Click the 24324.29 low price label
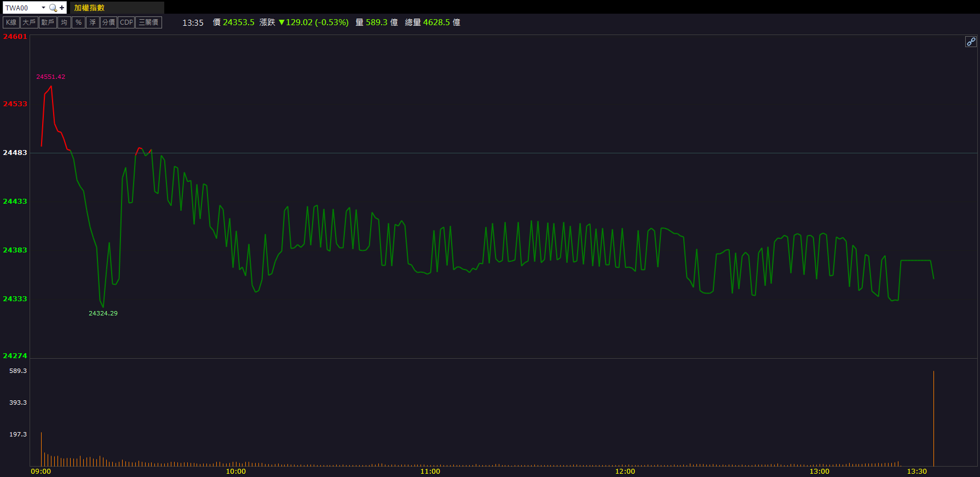This screenshot has width=980, height=477. click(x=103, y=313)
